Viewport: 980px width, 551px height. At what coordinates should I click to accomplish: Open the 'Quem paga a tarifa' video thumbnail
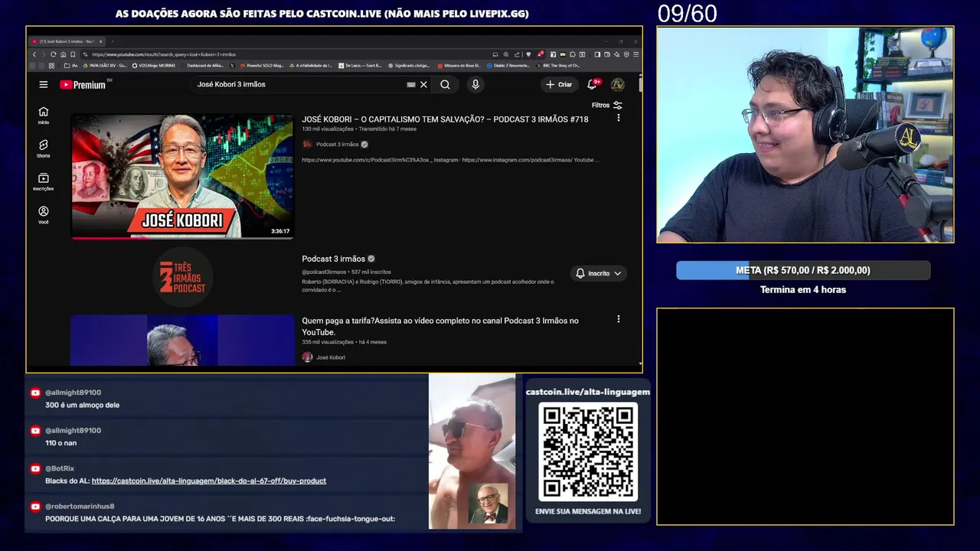[x=182, y=341]
